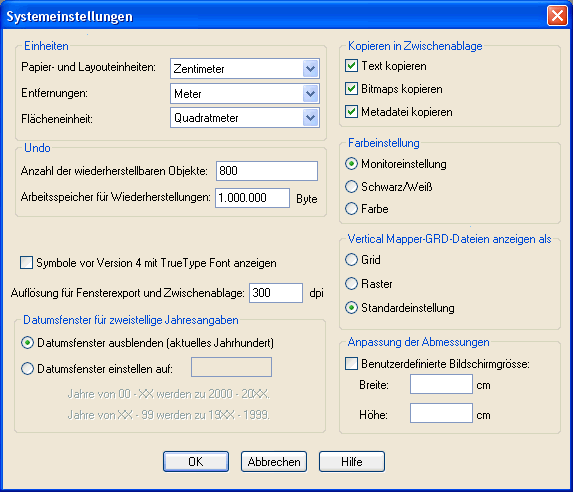Choose Raster display for GRD files
This screenshot has width=573, height=492.
pyautogui.click(x=351, y=284)
